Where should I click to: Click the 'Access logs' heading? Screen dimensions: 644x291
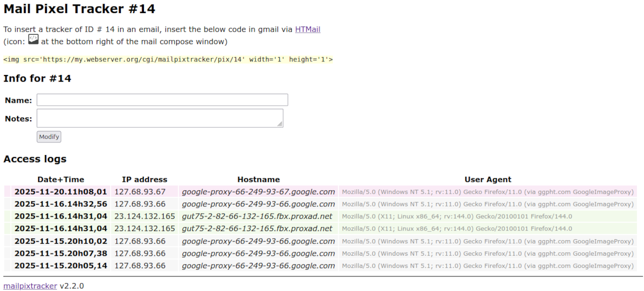tap(35, 159)
